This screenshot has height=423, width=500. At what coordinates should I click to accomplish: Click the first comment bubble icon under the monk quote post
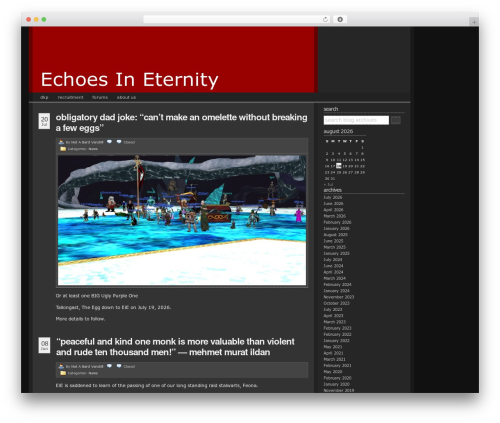[109, 366]
